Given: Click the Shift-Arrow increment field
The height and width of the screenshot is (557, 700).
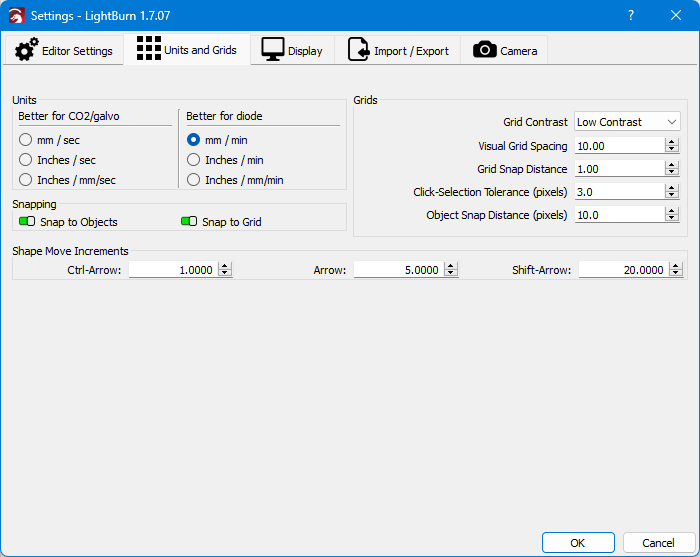Looking at the screenshot, I should tap(624, 270).
